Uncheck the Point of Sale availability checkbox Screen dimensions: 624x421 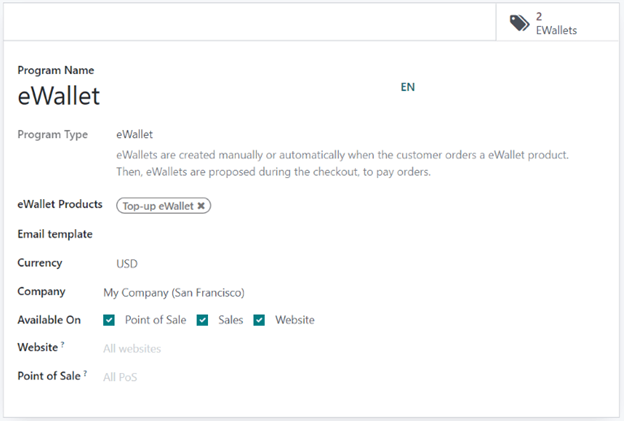coord(109,320)
